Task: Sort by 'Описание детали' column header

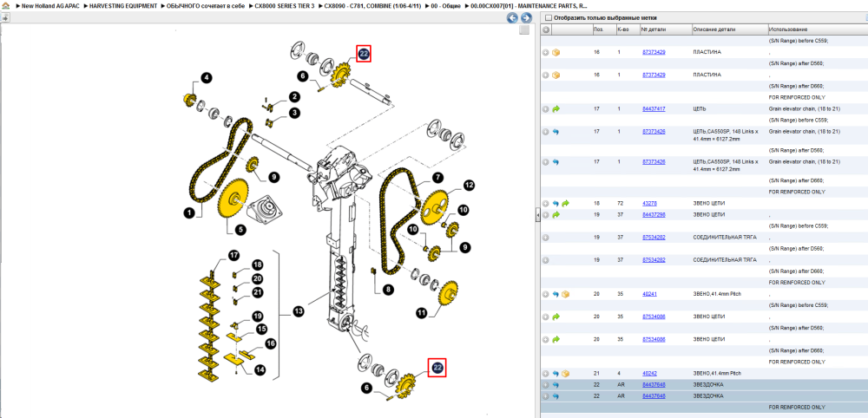Action: pos(729,29)
